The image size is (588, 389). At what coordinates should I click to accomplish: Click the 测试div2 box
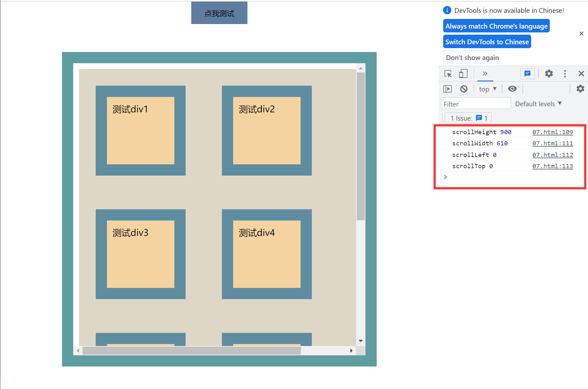(x=267, y=131)
